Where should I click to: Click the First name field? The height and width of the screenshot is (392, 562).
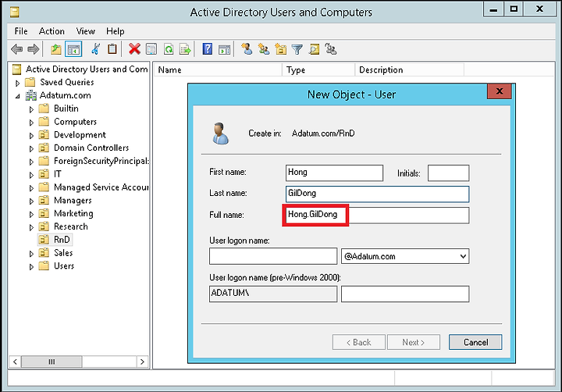(334, 173)
